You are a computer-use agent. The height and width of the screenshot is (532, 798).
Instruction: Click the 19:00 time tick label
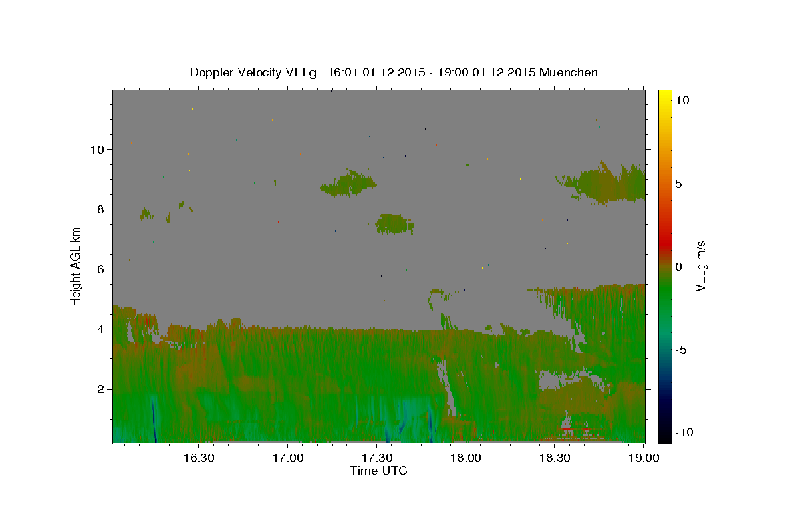point(644,458)
